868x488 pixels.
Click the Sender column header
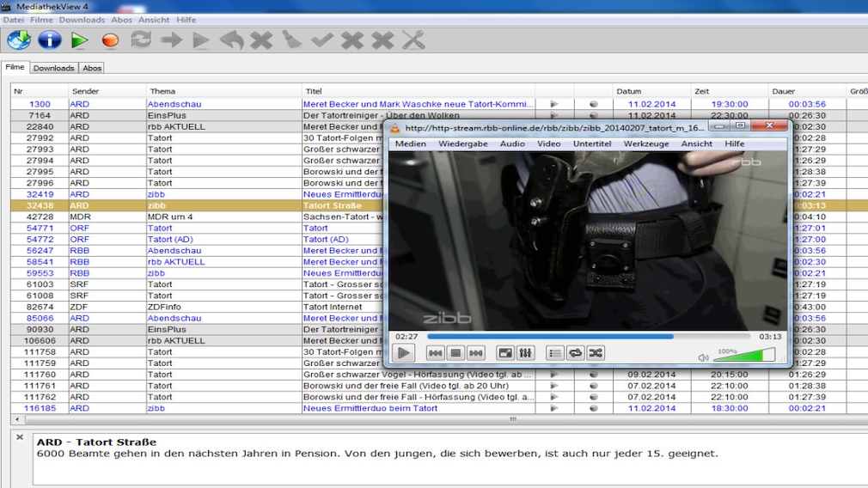click(107, 91)
